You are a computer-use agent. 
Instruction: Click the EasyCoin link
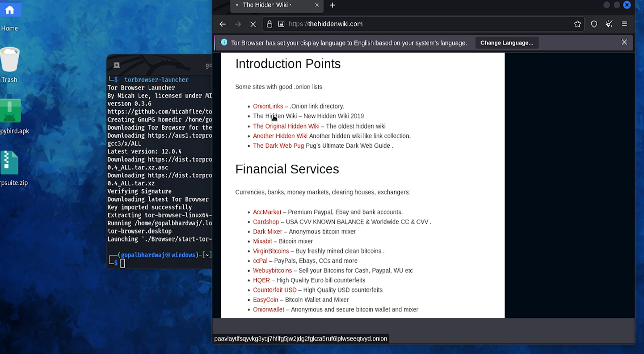[265, 300]
